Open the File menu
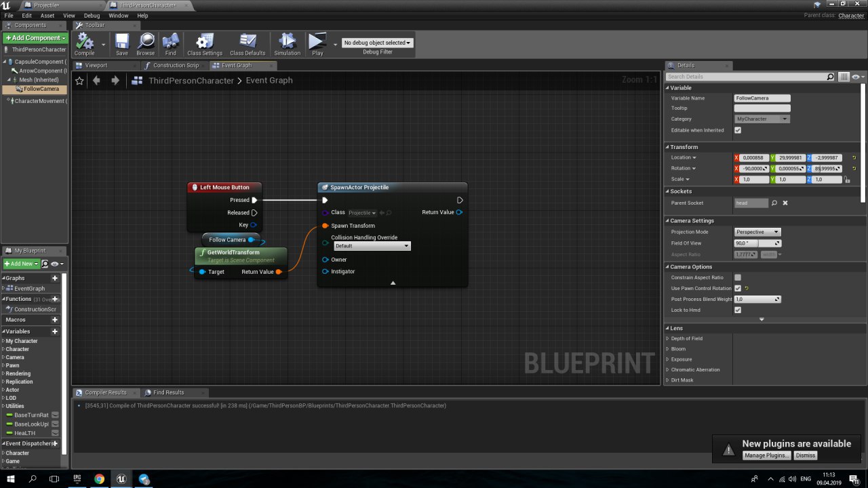The image size is (868, 488). coord(9,15)
